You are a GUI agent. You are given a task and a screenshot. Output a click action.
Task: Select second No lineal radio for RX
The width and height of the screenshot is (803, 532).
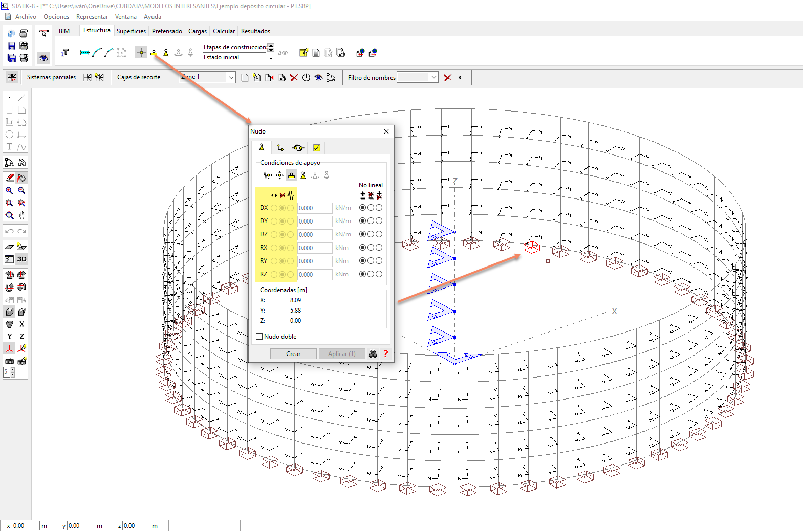coord(371,248)
